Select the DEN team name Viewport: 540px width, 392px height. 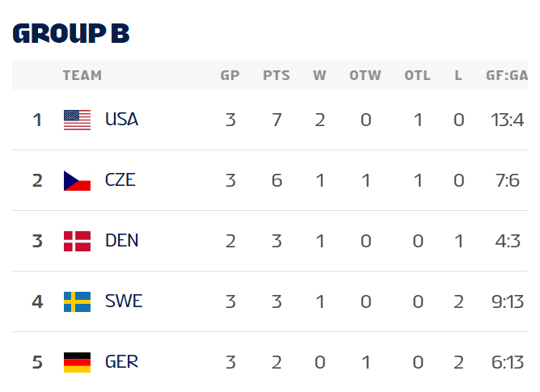[x=121, y=241]
